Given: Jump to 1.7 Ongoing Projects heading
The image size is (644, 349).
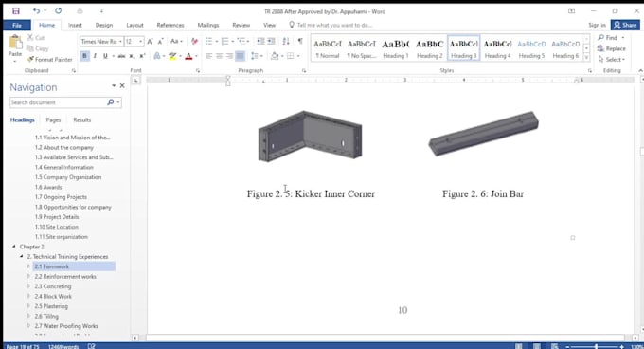Looking at the screenshot, I should pos(61,197).
